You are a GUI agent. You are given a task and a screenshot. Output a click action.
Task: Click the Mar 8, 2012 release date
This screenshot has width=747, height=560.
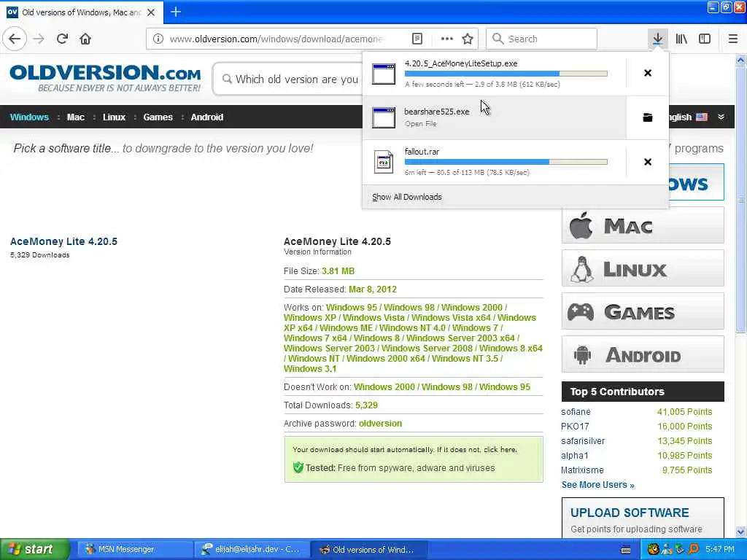tap(373, 289)
